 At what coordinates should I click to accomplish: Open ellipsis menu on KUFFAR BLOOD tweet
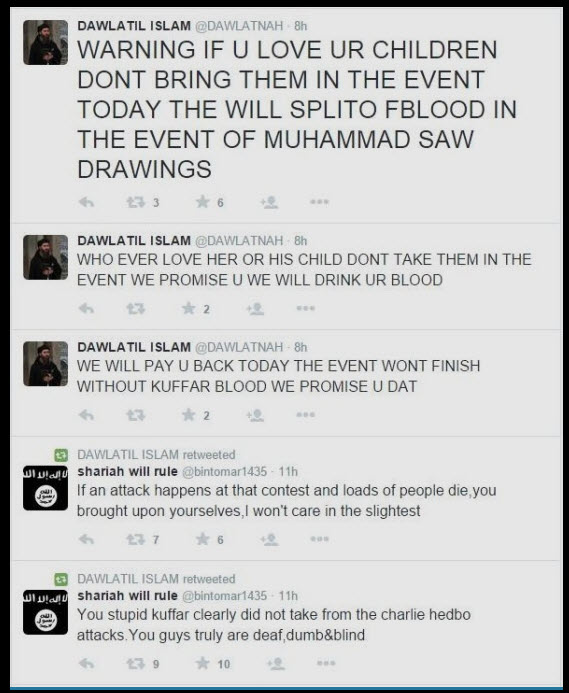point(306,415)
